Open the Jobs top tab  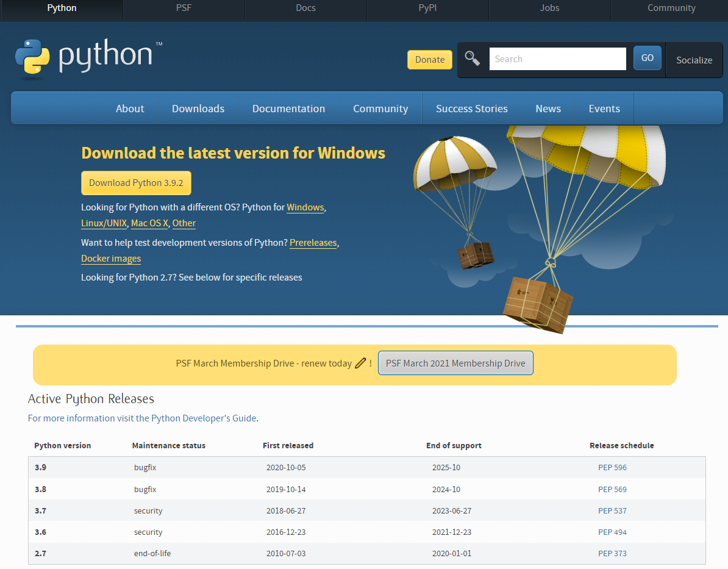pos(550,8)
